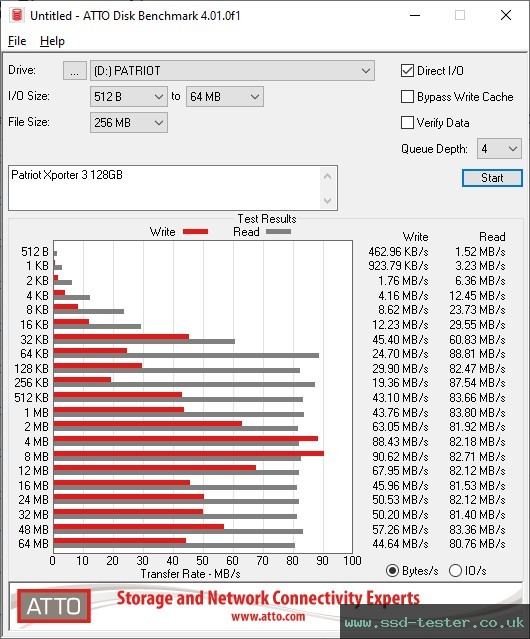Click the 8 MB row label
530x639 pixels.
(36, 457)
